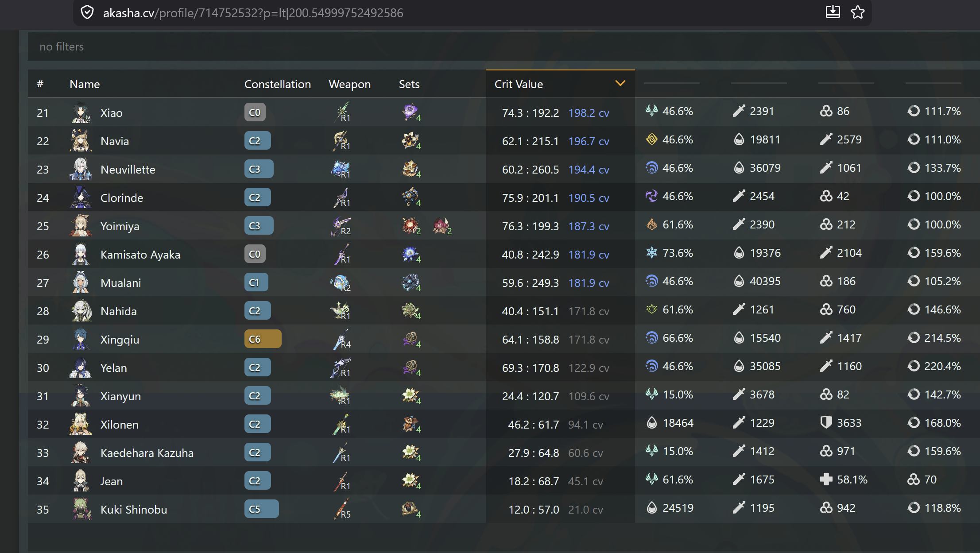The height and width of the screenshot is (553, 980).
Task: Click Mualani's weapon icon
Action: [x=341, y=282]
